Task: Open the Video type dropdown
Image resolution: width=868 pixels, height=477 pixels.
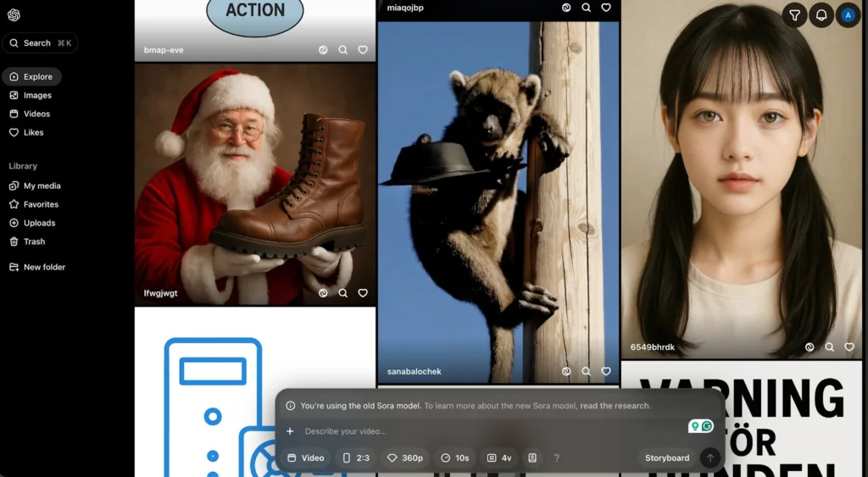Action: (306, 458)
